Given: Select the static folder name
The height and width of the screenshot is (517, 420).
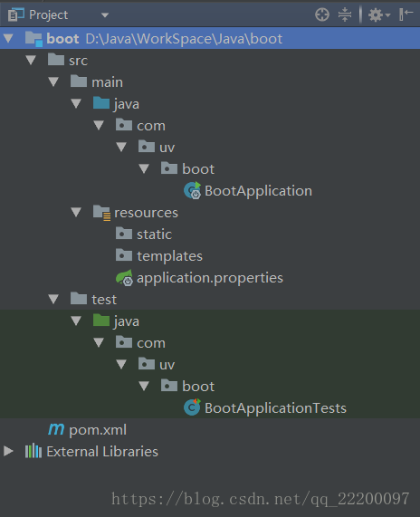Looking at the screenshot, I should point(154,235).
